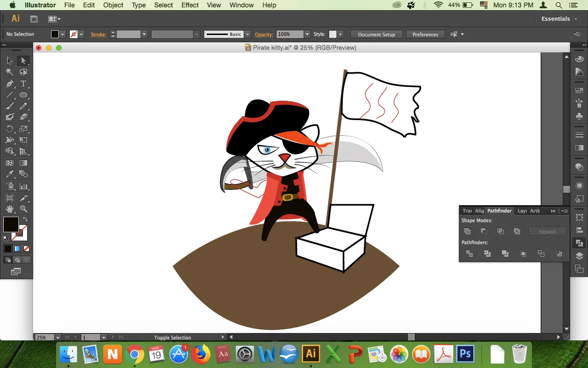Open the Type menu

coord(139,5)
